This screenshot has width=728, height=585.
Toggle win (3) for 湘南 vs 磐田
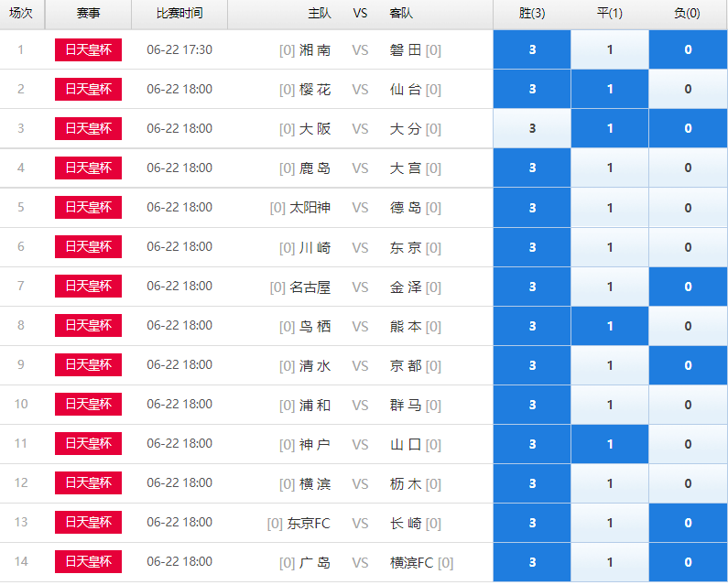(532, 49)
